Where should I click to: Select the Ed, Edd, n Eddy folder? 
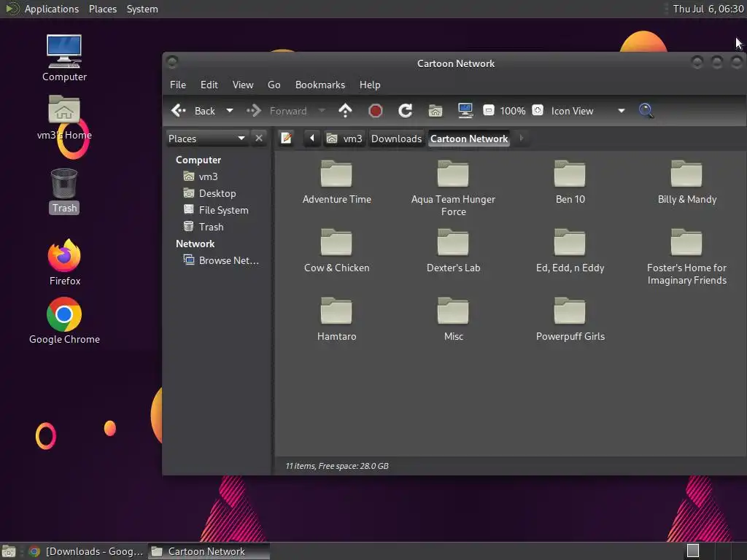pyautogui.click(x=570, y=252)
